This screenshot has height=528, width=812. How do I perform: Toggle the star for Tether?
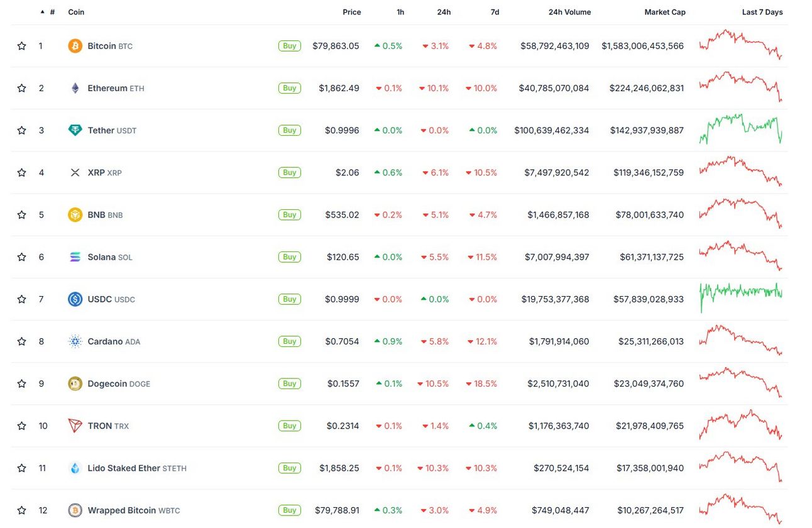tap(22, 130)
